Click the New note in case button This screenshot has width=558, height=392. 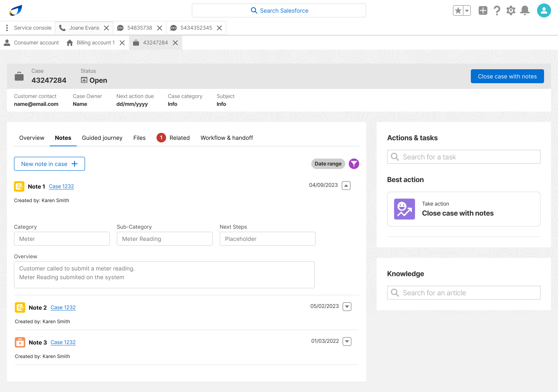pos(49,164)
